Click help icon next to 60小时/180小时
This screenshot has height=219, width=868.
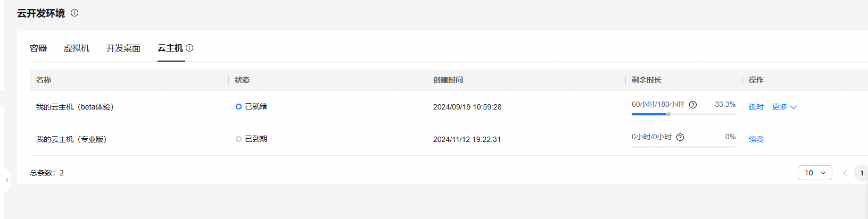click(x=693, y=105)
